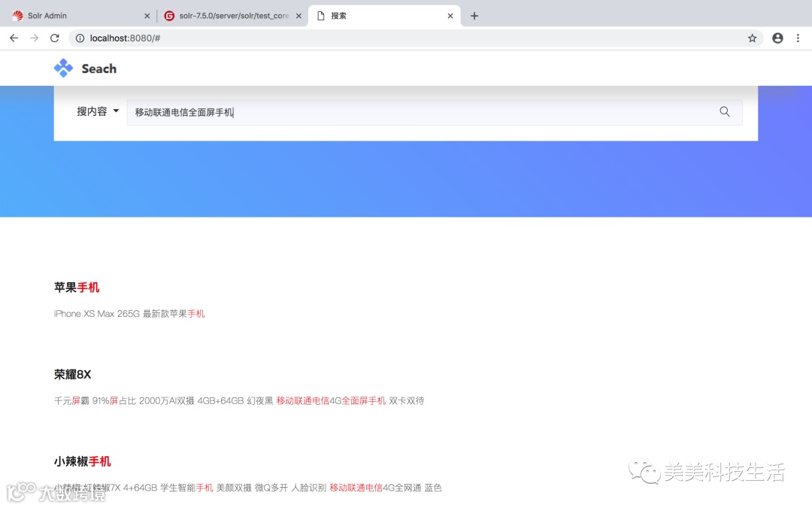Reload the page with refresh icon
This screenshot has width=812, height=508.
click(54, 38)
